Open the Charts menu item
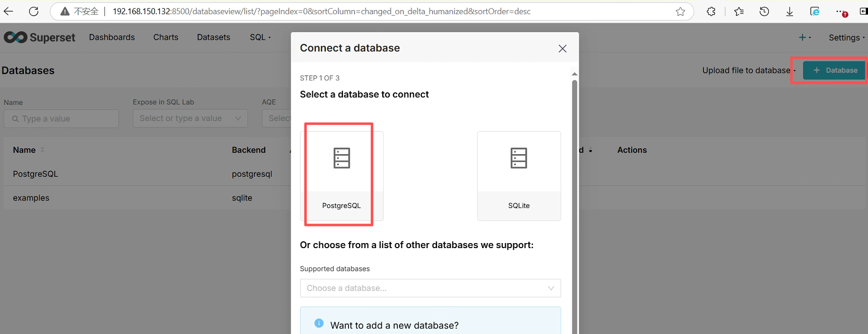The image size is (868, 334). tap(165, 37)
